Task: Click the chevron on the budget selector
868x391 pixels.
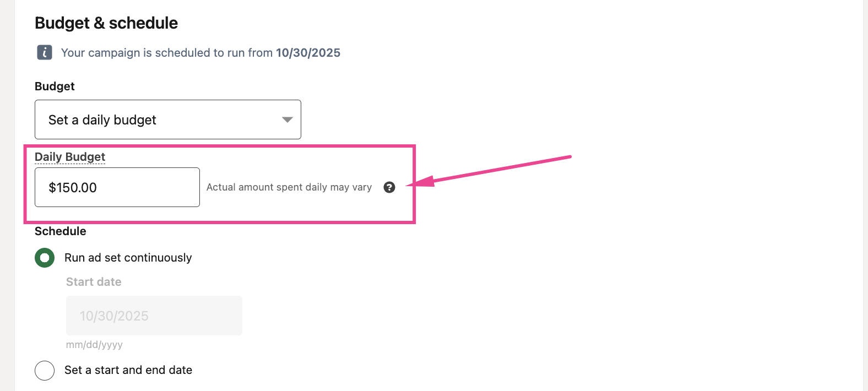Action: [286, 120]
